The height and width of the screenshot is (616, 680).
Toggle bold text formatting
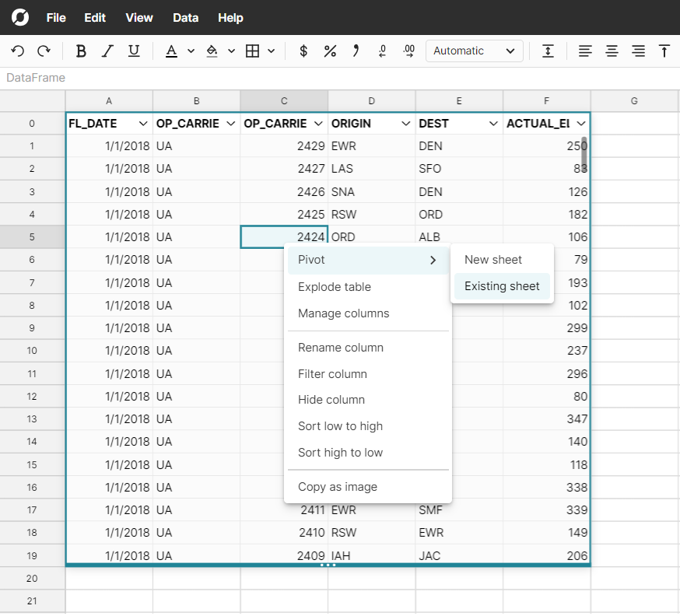81,51
